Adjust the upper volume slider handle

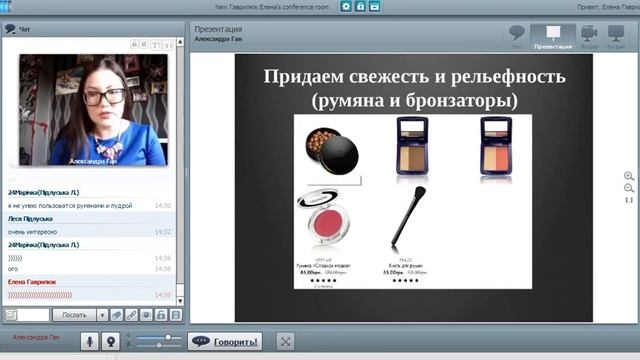pyautogui.click(x=168, y=337)
